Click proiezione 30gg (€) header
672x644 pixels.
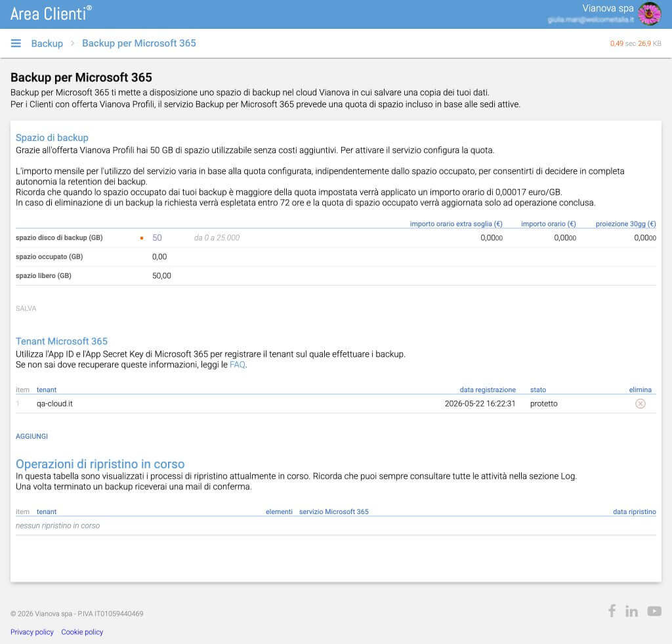coord(625,224)
